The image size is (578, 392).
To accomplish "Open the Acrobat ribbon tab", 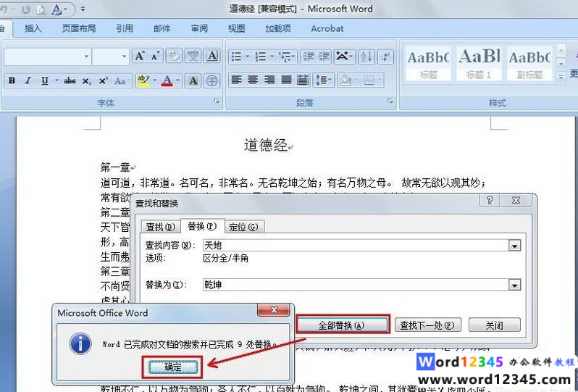I will [x=327, y=28].
